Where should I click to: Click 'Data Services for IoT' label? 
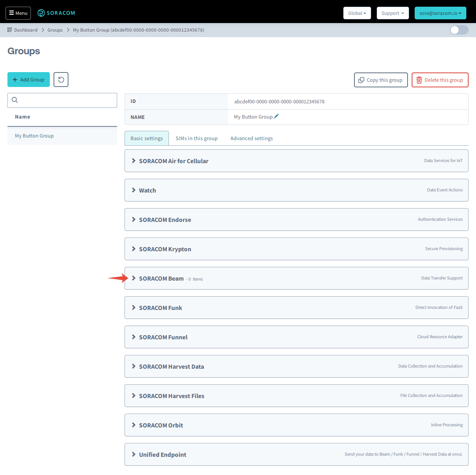tap(443, 161)
